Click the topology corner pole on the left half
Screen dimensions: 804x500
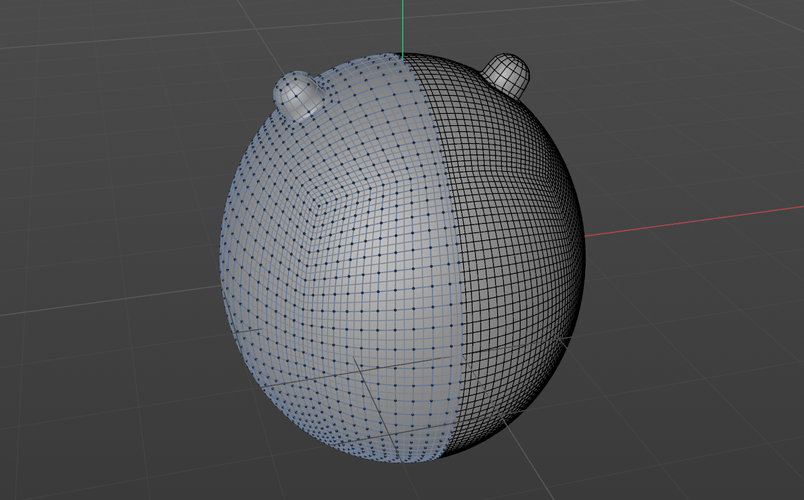click(x=316, y=207)
